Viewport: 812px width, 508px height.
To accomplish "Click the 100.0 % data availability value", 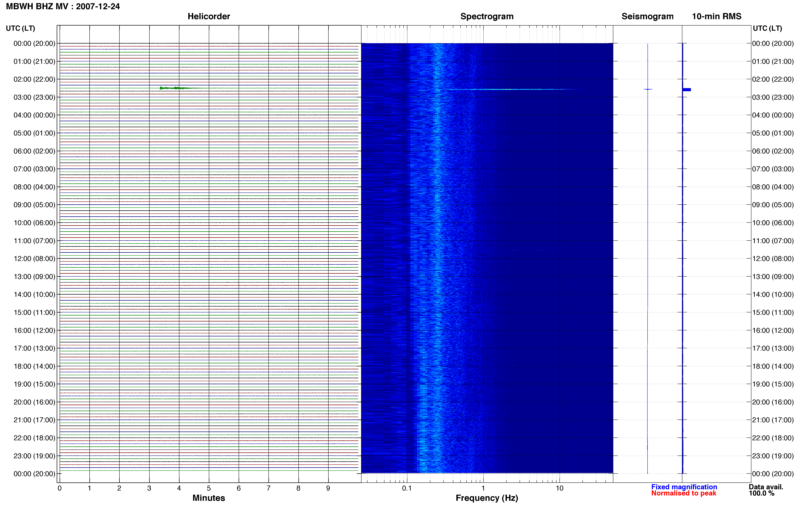I will (x=762, y=493).
